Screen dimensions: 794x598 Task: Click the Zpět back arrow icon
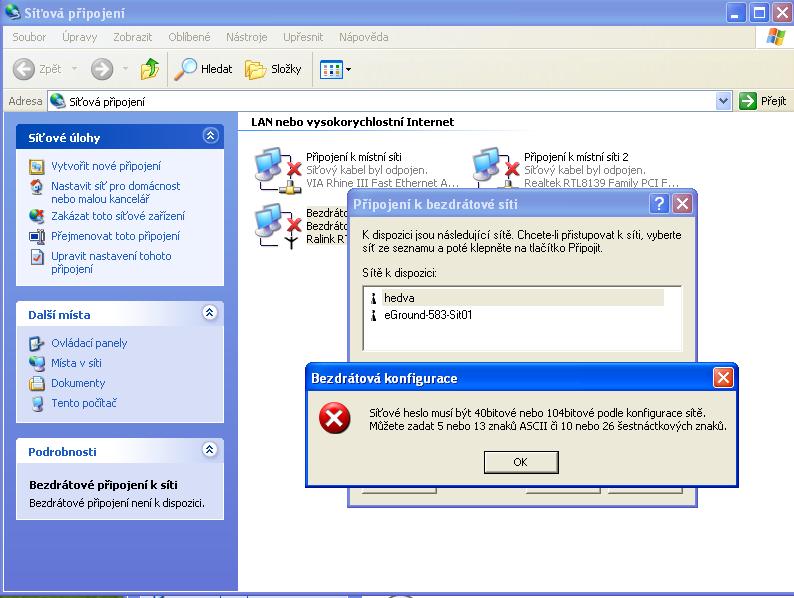(x=23, y=69)
